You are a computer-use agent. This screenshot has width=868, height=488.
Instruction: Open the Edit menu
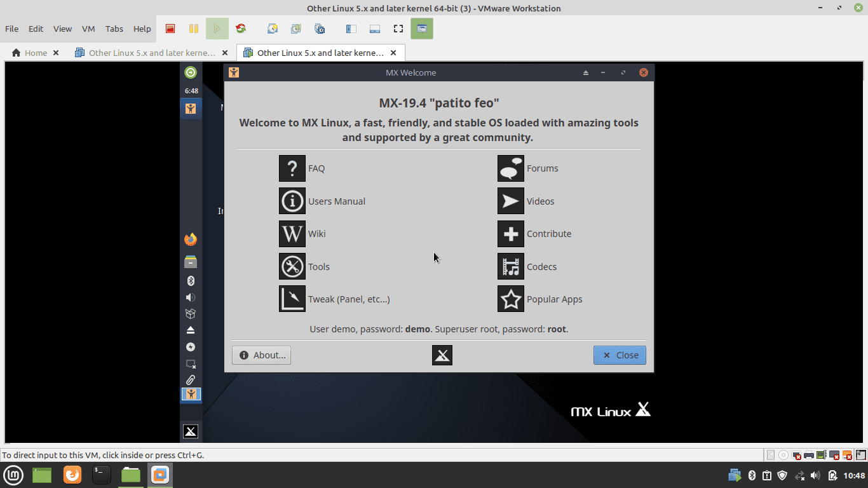pos(36,29)
